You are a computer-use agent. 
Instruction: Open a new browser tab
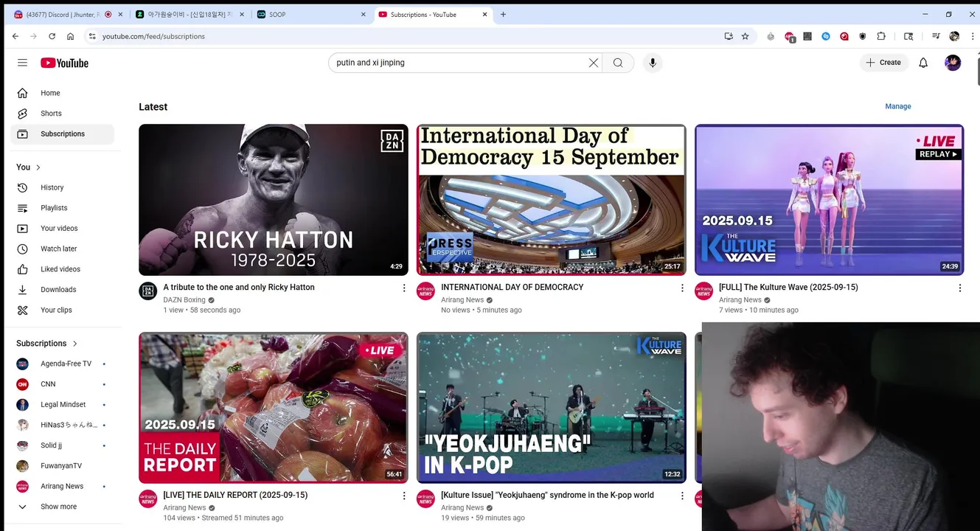(x=503, y=14)
